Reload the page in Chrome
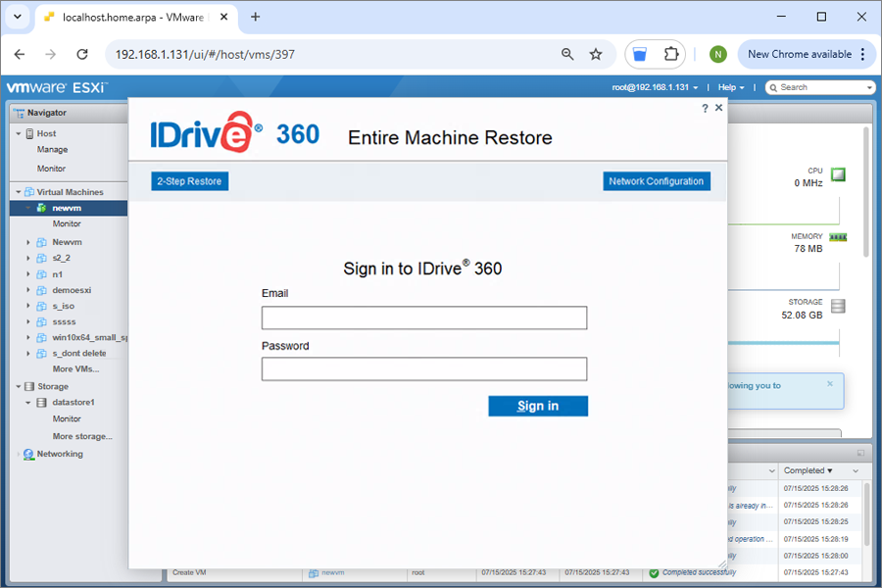Viewport: 882px width, 588px height. pyautogui.click(x=82, y=55)
